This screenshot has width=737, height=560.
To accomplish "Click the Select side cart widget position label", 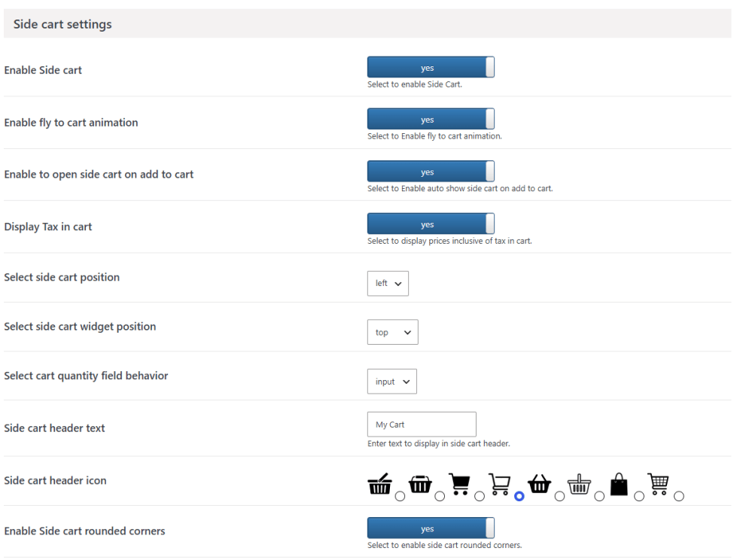I will 80,327.
